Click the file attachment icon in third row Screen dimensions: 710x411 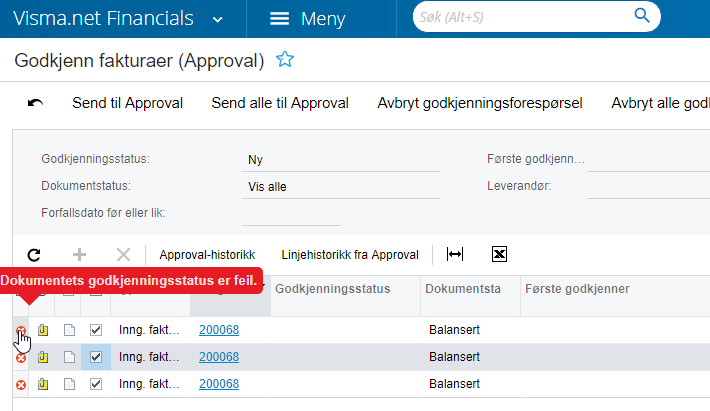pyautogui.click(x=69, y=384)
